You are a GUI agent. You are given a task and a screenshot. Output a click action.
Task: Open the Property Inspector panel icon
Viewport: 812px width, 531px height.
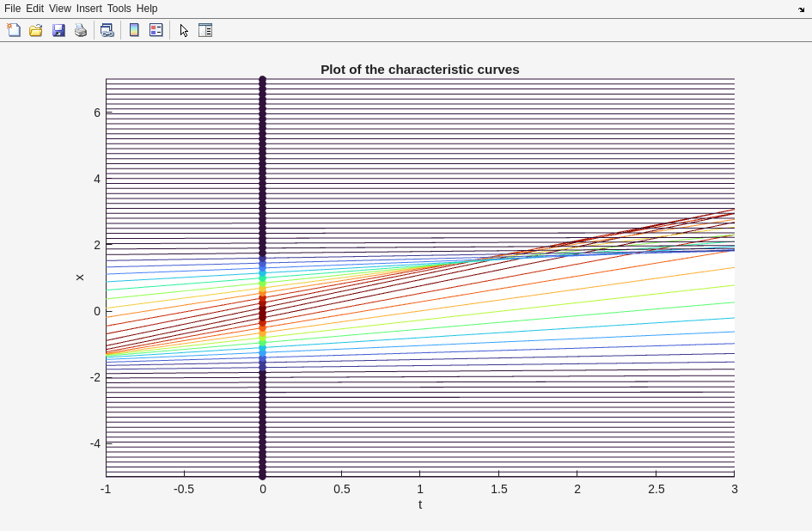point(205,30)
